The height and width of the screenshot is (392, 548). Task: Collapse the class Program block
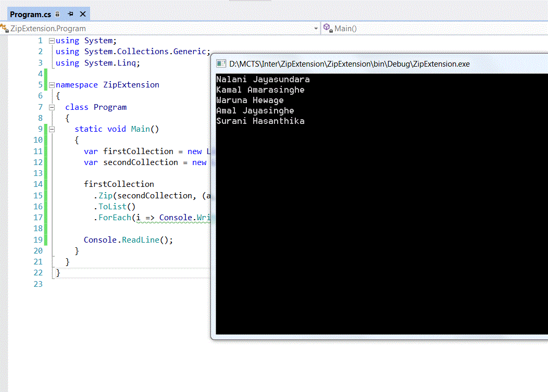[52, 107]
